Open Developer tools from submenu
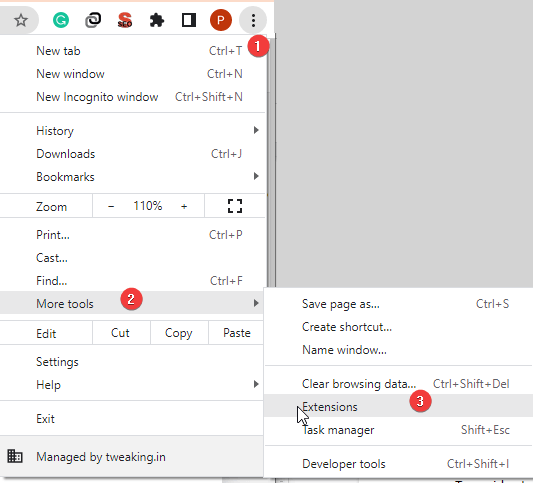The height and width of the screenshot is (483, 533). pos(399,464)
